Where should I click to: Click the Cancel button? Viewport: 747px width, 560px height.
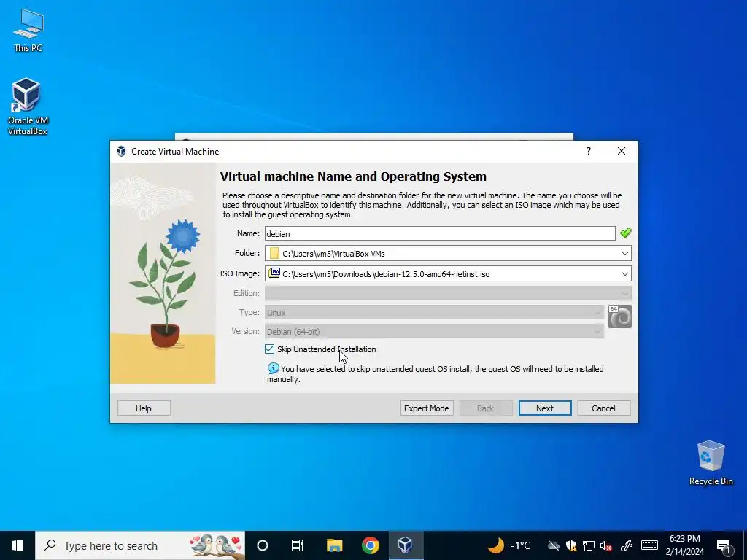[x=603, y=408]
